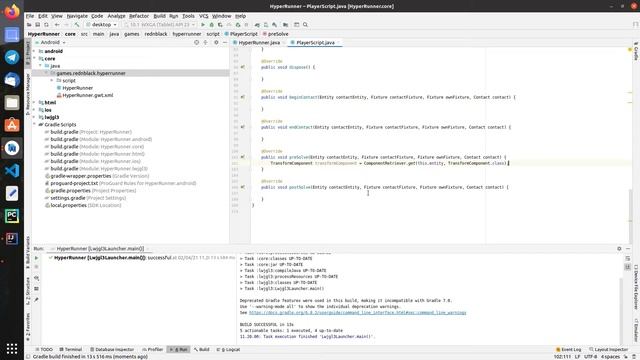Screen dimensions: 640x360
Task: Click the Make Project hammer icon
Action: pos(76,24)
